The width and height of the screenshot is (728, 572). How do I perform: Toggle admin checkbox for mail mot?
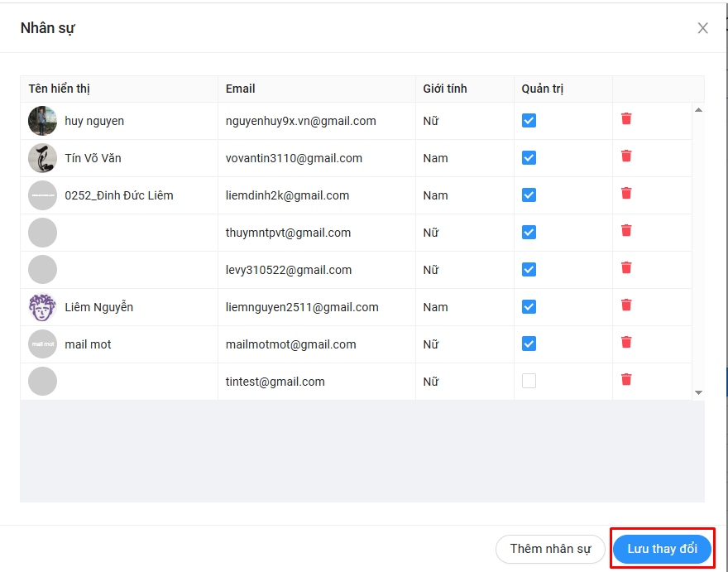point(529,344)
